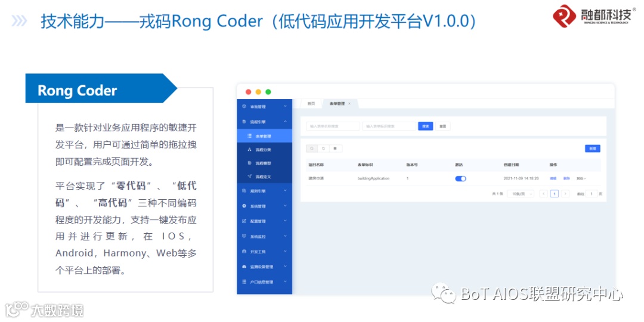The height and width of the screenshot is (322, 644).
Task: Expand the 系统监控 menu chevron
Action: (286, 237)
